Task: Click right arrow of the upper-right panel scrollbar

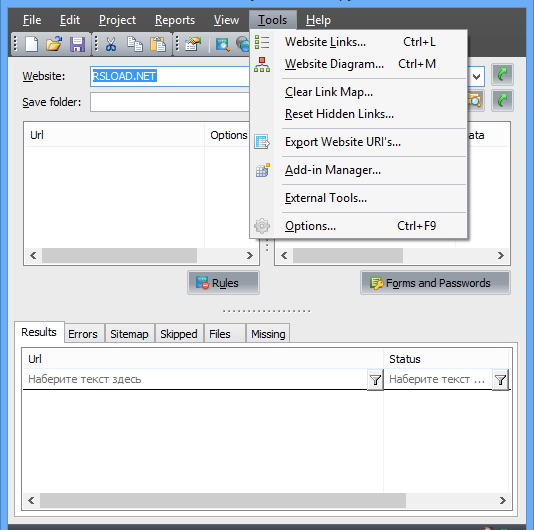Action: pos(501,255)
